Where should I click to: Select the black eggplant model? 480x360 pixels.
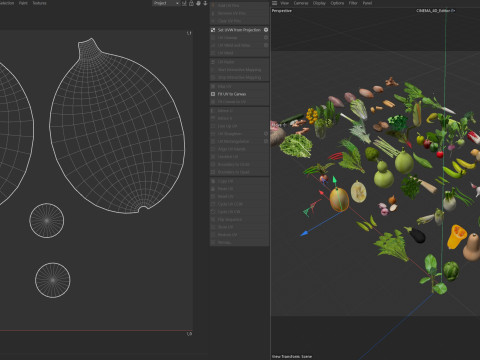[416, 234]
